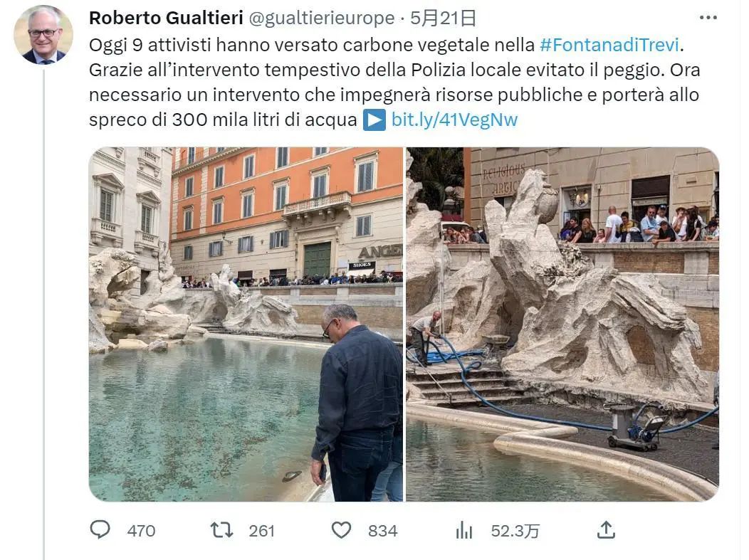Open the Roberto Gualtieri display name
749x560 pixels.
coord(166,18)
